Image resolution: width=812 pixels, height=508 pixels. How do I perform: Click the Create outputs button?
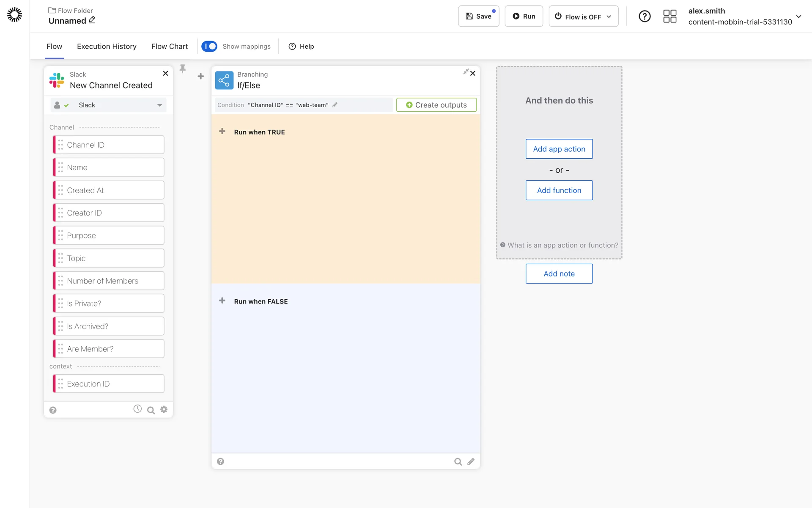[436, 105]
